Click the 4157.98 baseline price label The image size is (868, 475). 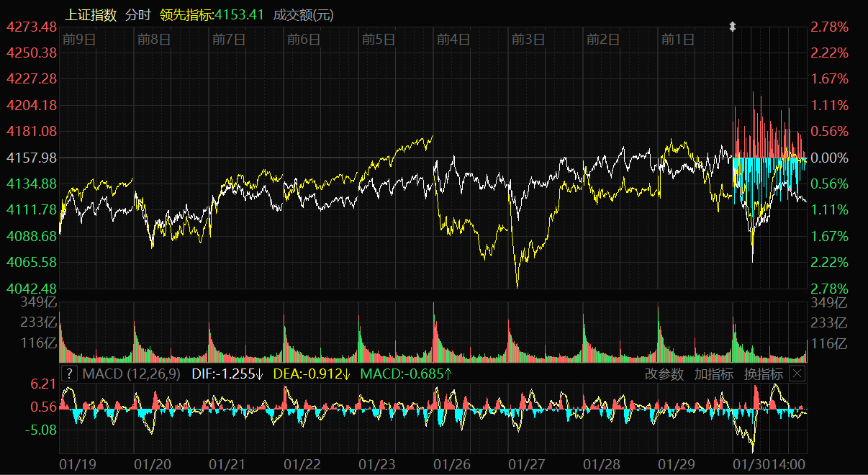pos(32,157)
